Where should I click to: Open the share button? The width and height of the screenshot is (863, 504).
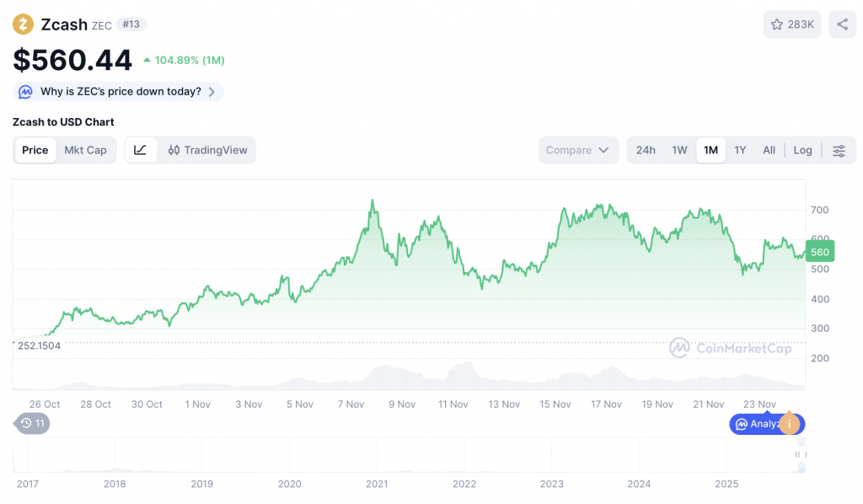842,24
